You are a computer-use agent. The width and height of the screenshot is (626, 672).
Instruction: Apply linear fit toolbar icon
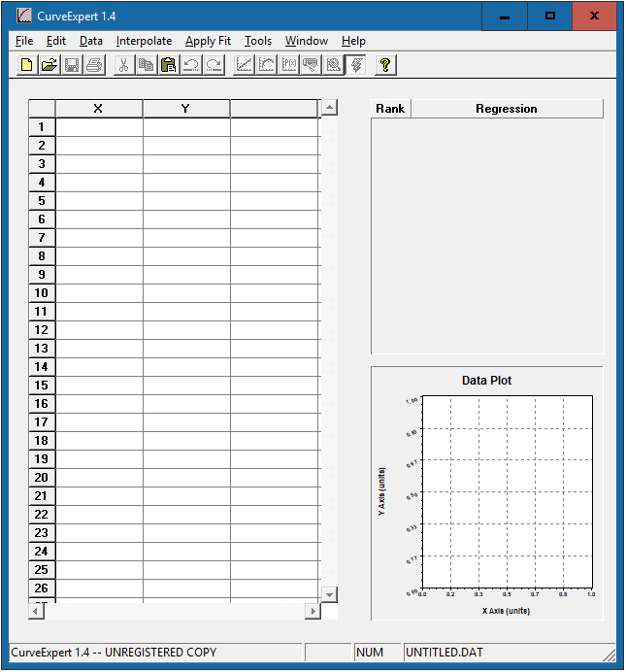(244, 65)
